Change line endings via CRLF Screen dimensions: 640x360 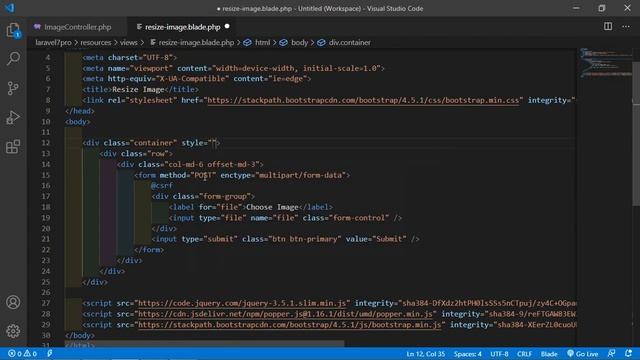[x=524, y=353]
